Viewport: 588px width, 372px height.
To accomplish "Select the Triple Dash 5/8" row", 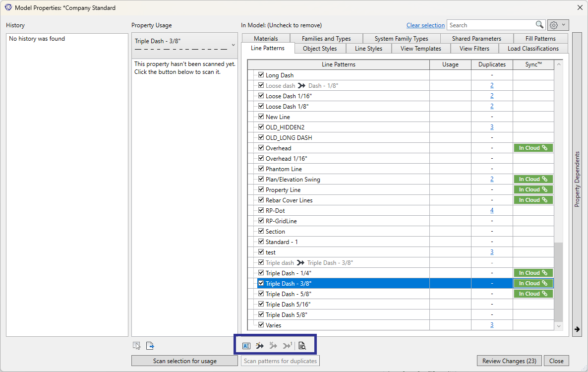I will click(401, 314).
